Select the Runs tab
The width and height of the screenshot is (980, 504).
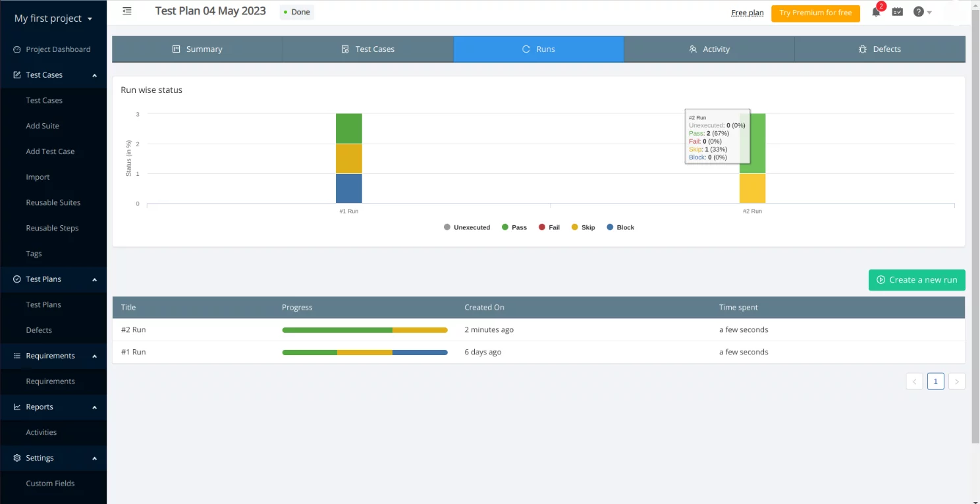click(x=538, y=49)
